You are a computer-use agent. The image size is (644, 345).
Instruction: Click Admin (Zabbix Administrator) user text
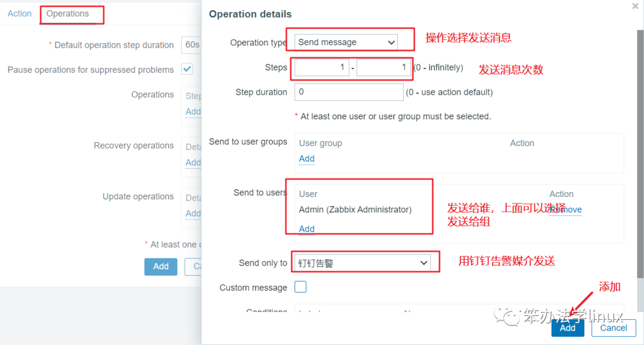355,210
